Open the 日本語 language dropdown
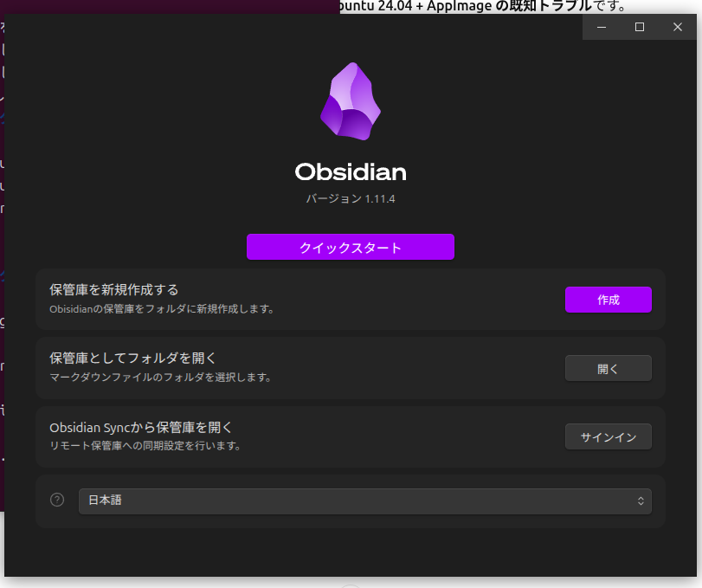The width and height of the screenshot is (702, 588). [364, 501]
